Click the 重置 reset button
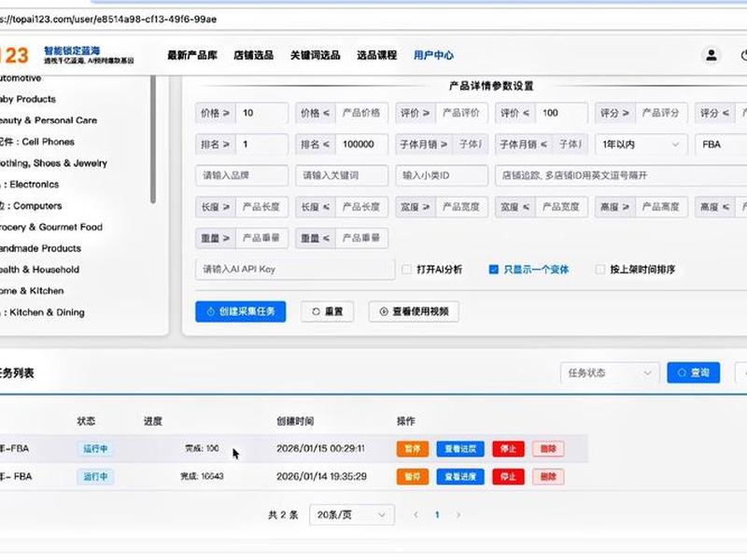 point(328,312)
